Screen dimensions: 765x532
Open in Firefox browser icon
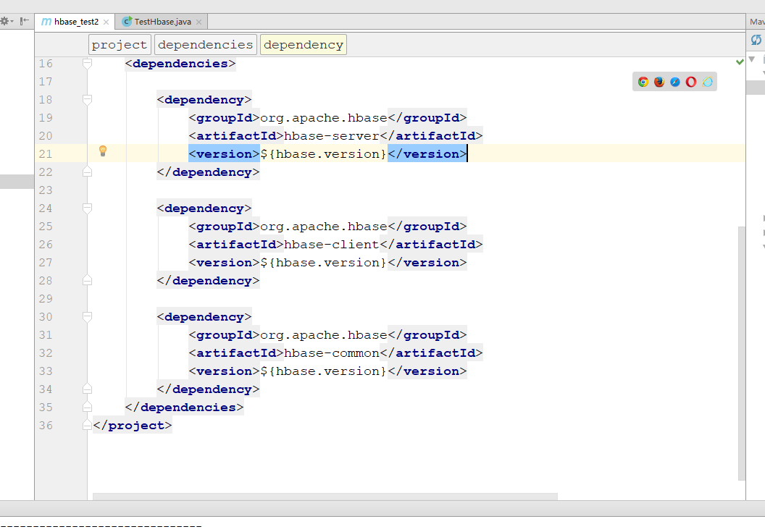point(659,82)
